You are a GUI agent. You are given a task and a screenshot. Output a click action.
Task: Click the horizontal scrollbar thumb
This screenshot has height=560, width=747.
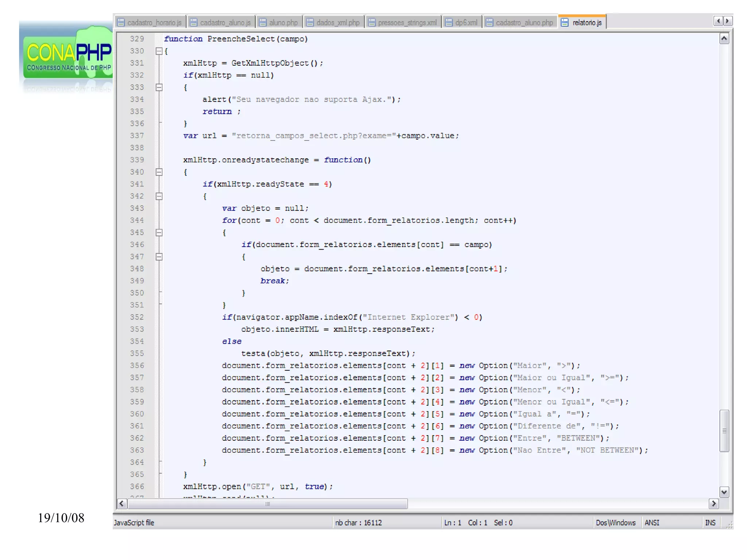click(267, 504)
